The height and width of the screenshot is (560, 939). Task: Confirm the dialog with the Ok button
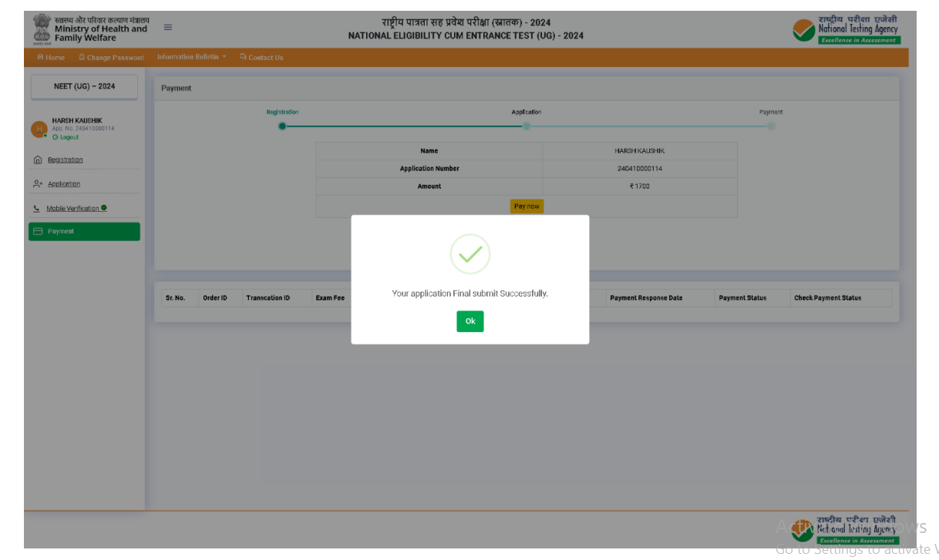[469, 321]
